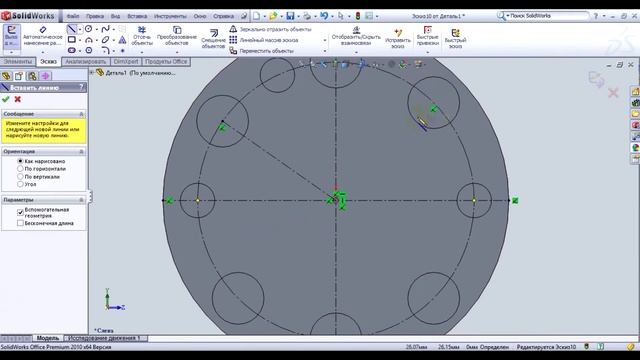Click Быстрый эскиз tool
Image resolution: width=640 pixels, height=360 pixels.
click(455, 38)
